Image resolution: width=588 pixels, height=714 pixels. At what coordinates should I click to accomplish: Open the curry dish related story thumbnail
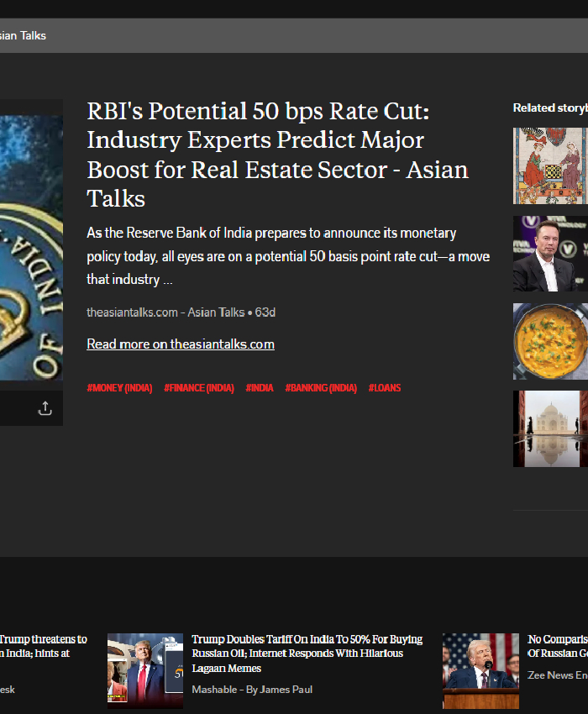coord(550,342)
